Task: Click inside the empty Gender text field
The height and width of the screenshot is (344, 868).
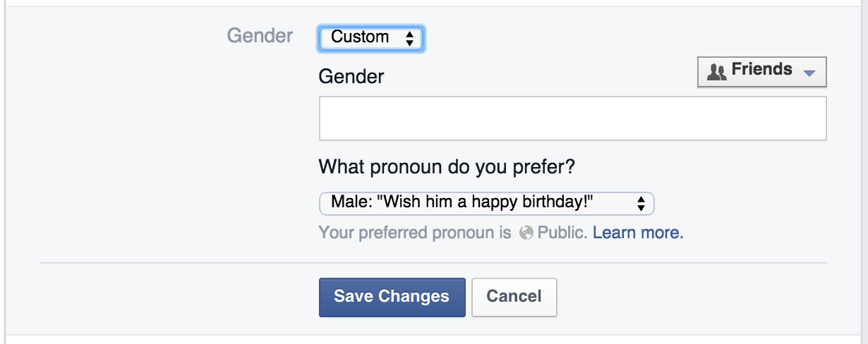Action: point(572,118)
